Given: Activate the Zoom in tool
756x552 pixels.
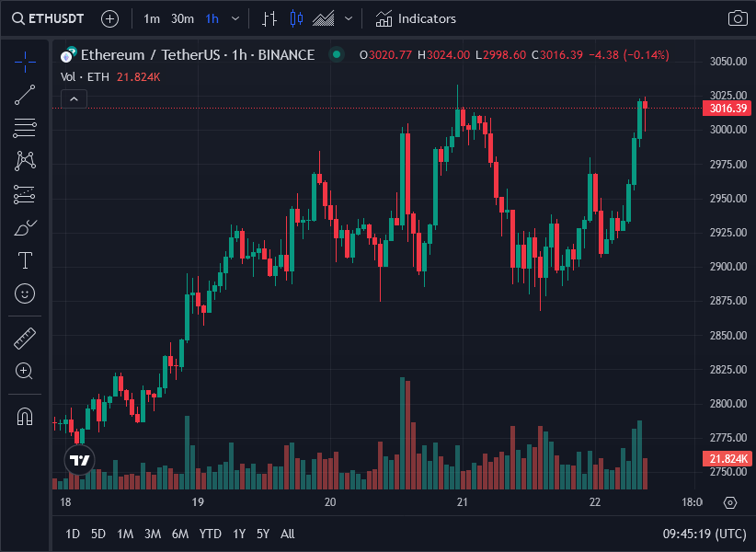Looking at the screenshot, I should [x=25, y=371].
